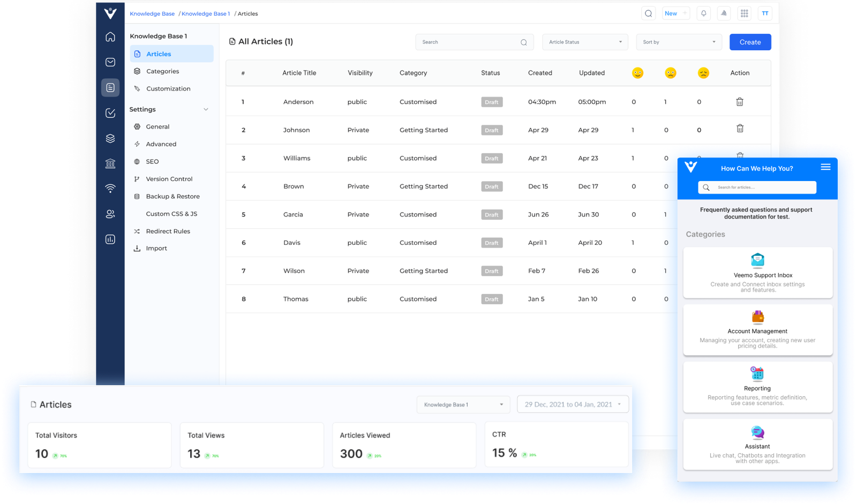Click the Create button
The width and height of the screenshot is (857, 504).
(x=750, y=42)
